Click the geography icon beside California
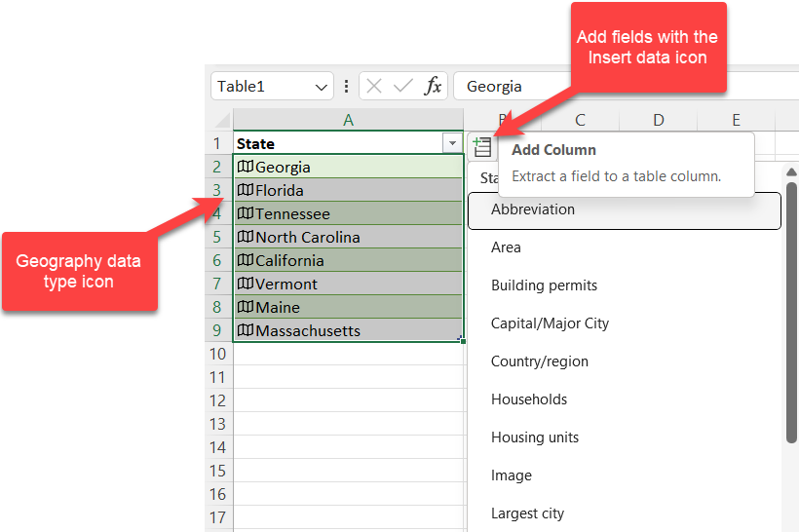The width and height of the screenshot is (799, 532). [246, 260]
